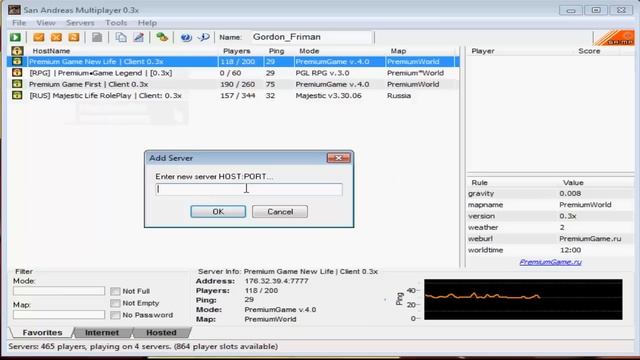
Task: Click the green Remote Console toolbar icon
Action: (162, 37)
